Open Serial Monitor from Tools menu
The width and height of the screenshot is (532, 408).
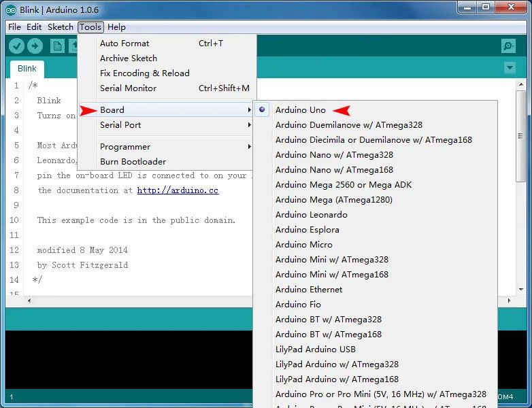pyautogui.click(x=165, y=88)
